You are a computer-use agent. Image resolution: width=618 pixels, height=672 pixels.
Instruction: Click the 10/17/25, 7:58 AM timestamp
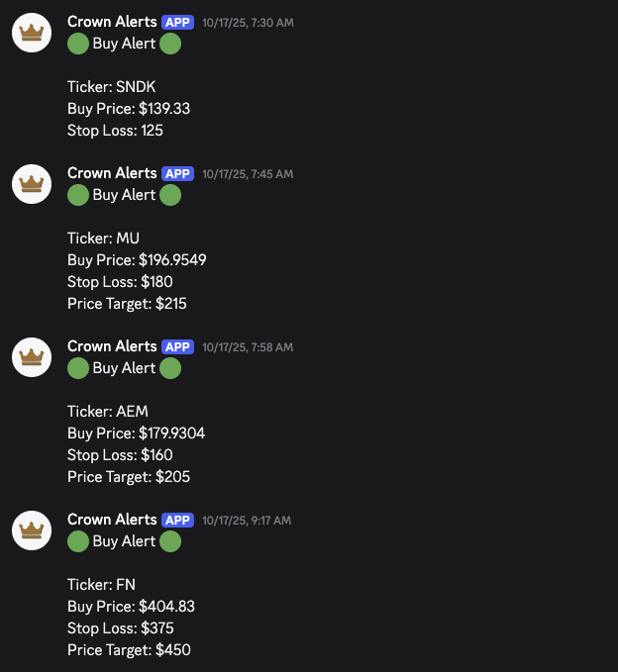click(x=248, y=347)
